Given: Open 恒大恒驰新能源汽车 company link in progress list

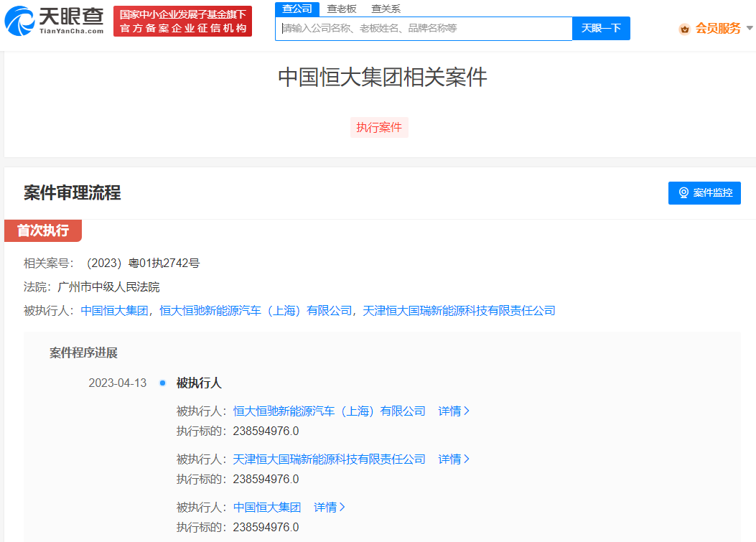Looking at the screenshot, I should click(330, 411).
